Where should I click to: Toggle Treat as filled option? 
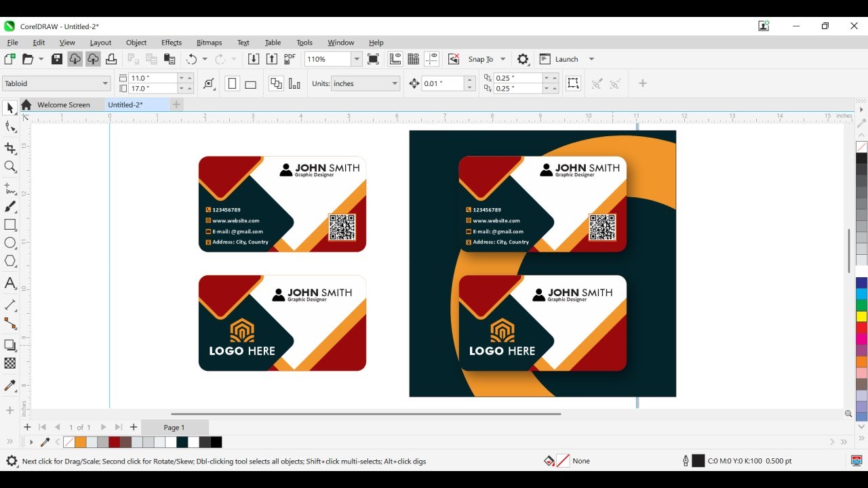click(x=573, y=83)
